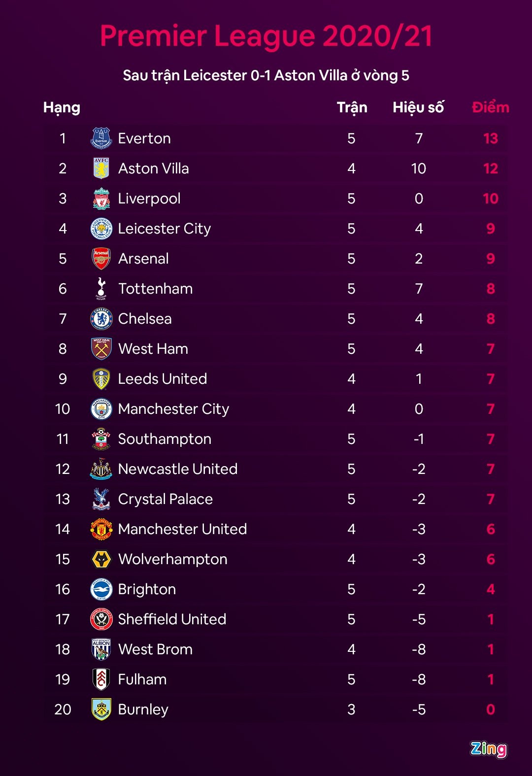Click Everton's 13 points value
The image size is (532, 776).
point(490,138)
